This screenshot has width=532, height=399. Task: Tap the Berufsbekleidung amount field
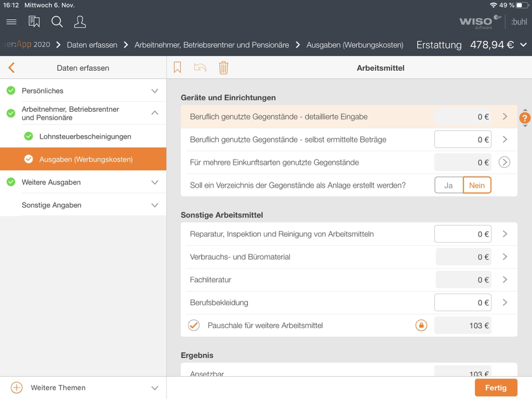462,303
